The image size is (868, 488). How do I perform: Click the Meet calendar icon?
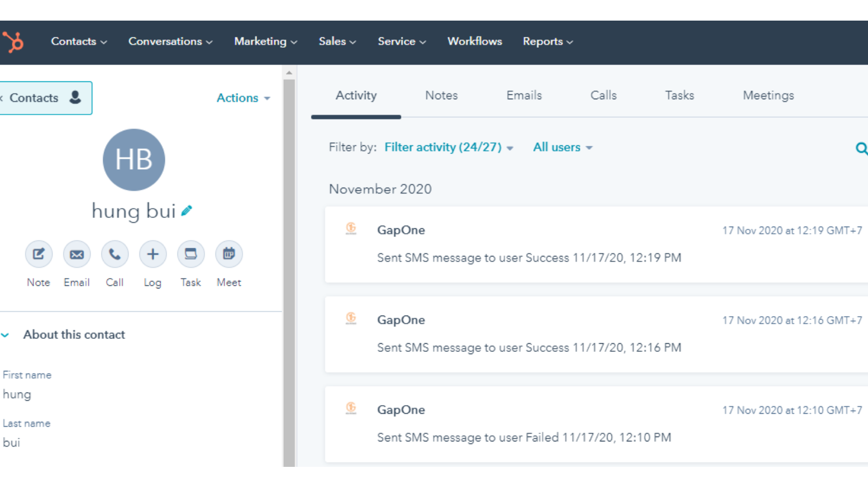click(x=229, y=254)
